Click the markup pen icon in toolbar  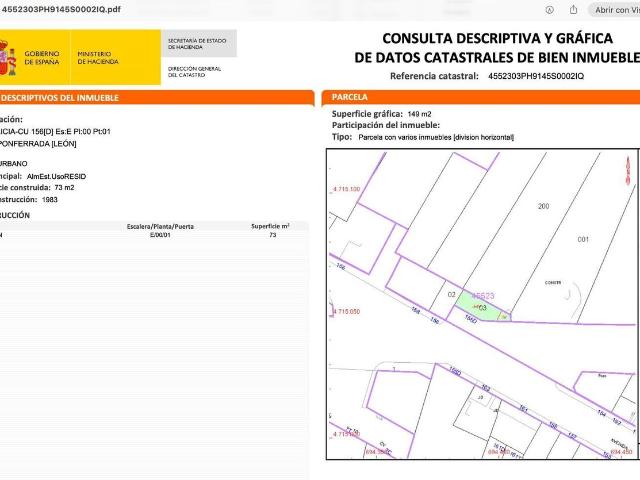(x=550, y=10)
